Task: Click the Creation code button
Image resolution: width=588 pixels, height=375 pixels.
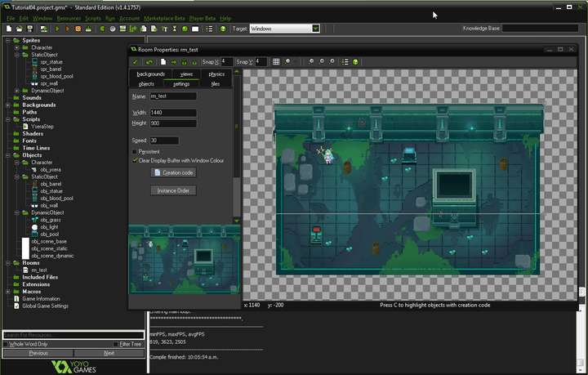Action: tap(173, 172)
